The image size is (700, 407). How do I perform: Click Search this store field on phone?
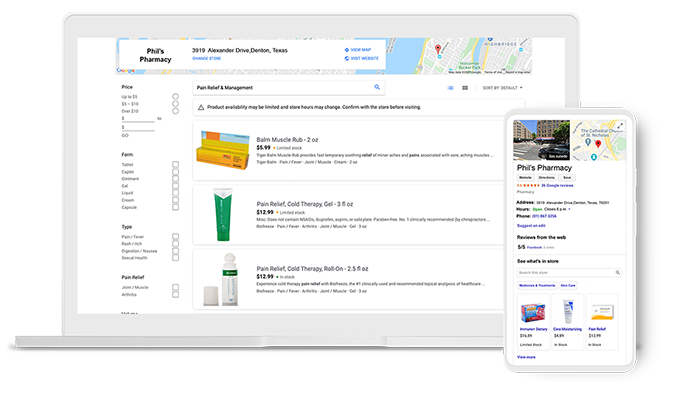[x=569, y=272]
